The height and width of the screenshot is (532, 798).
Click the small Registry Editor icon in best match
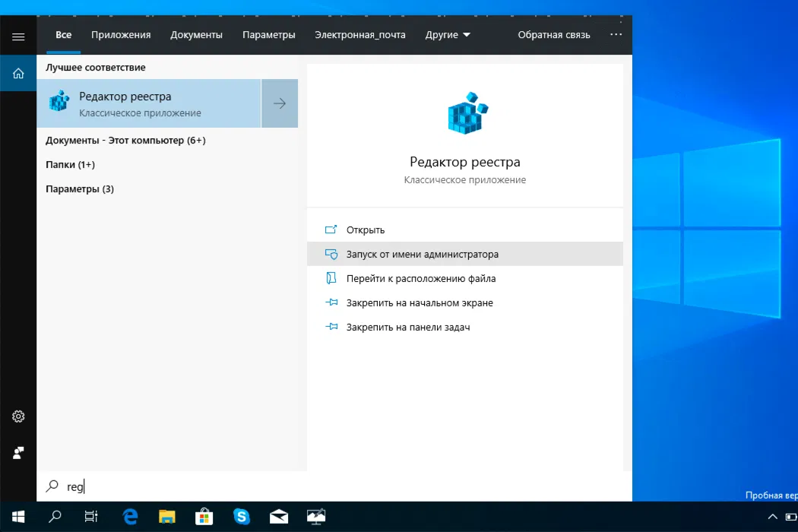pos(59,101)
